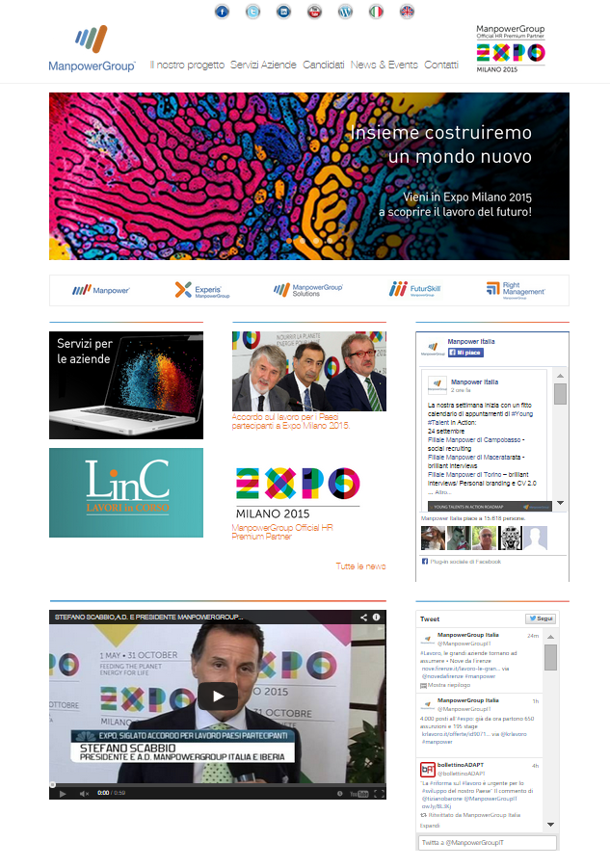Click the video share icon
This screenshot has width=610, height=868.
(363, 618)
